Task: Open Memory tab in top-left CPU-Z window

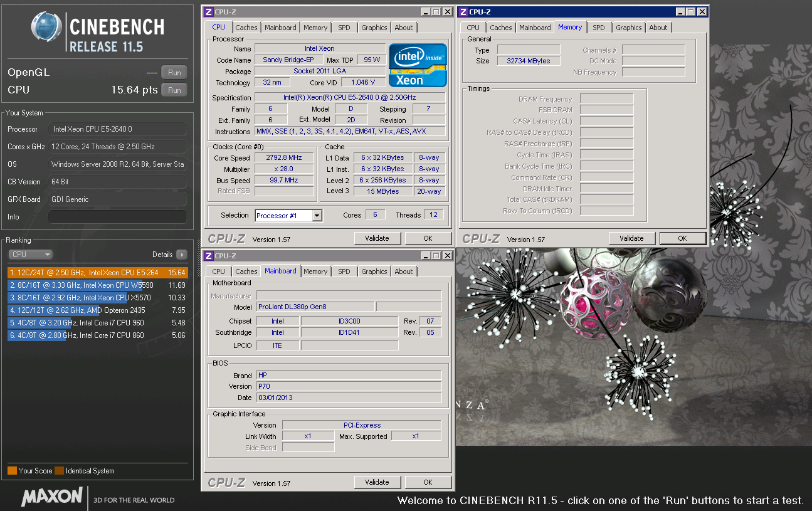Action: click(x=315, y=28)
